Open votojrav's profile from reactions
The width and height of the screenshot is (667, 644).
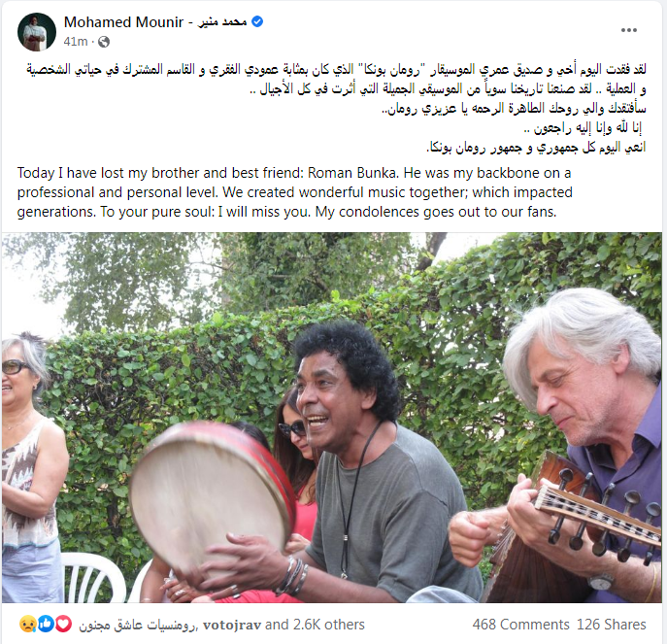(x=232, y=625)
